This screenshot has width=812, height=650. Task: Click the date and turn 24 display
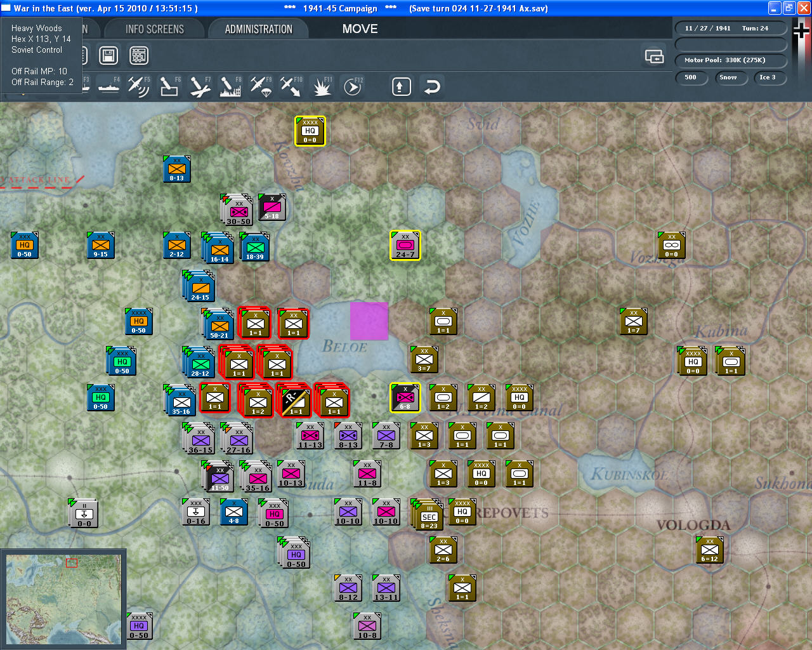tap(731, 29)
